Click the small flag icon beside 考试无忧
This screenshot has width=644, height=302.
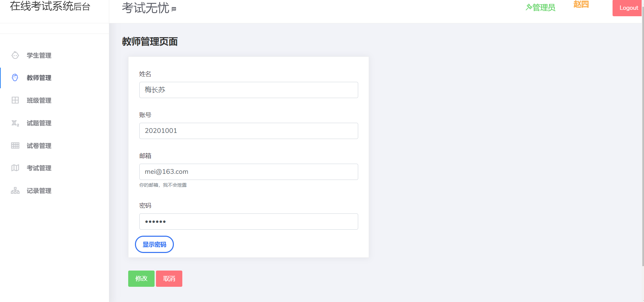coord(174,9)
